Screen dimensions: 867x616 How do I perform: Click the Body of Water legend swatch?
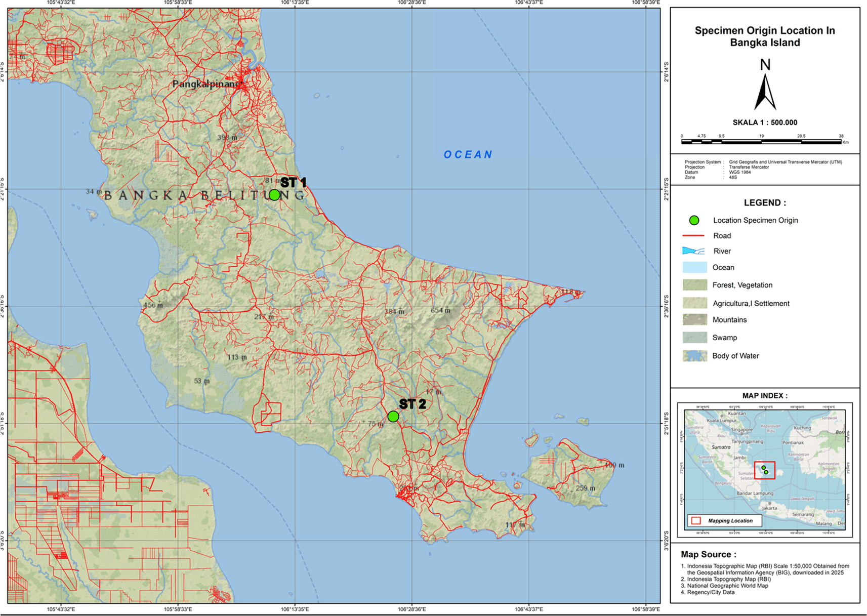coord(694,356)
